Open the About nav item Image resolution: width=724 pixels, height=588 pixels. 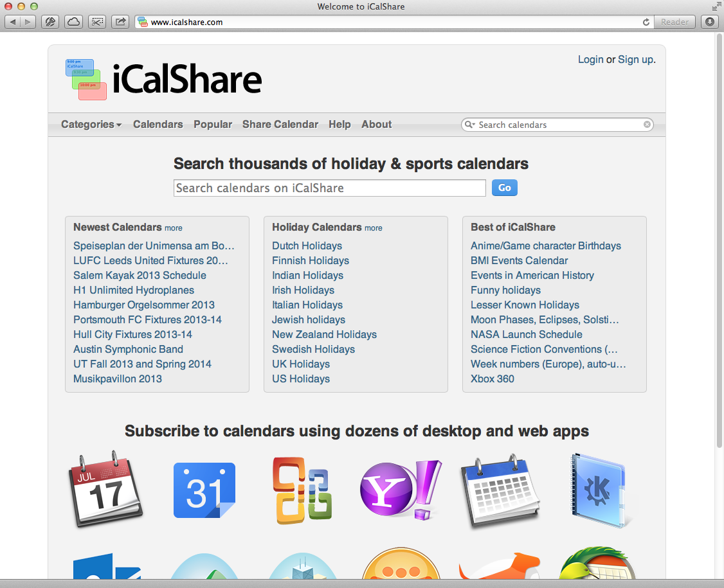coord(376,124)
